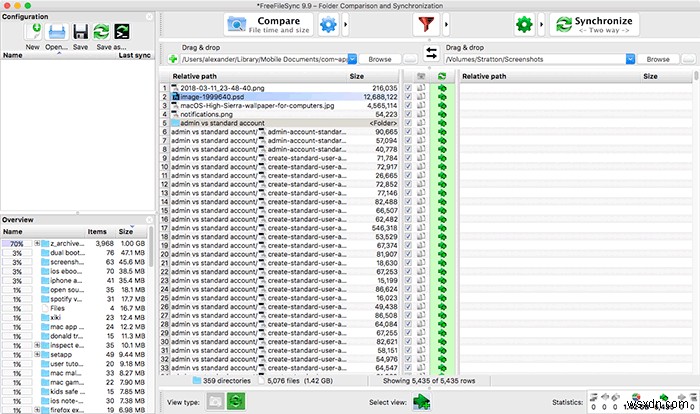
Task: Toggle checkbox for notifications.png row
Action: pos(408,114)
